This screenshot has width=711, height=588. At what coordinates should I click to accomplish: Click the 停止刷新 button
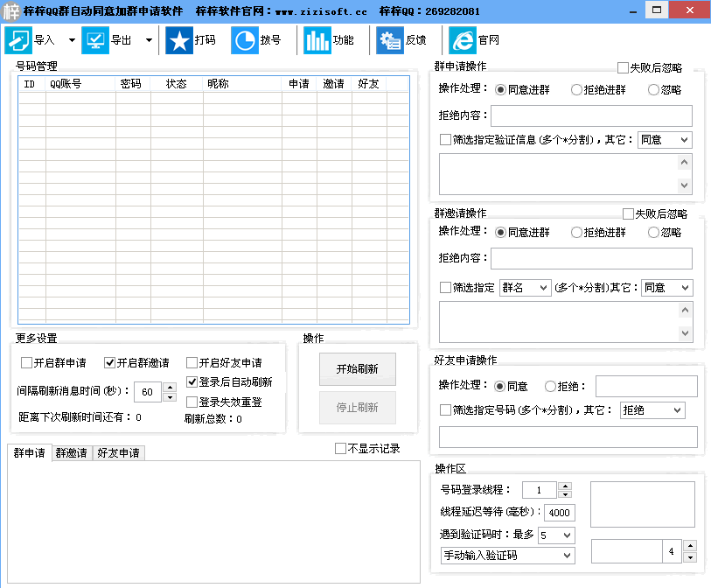pos(358,408)
